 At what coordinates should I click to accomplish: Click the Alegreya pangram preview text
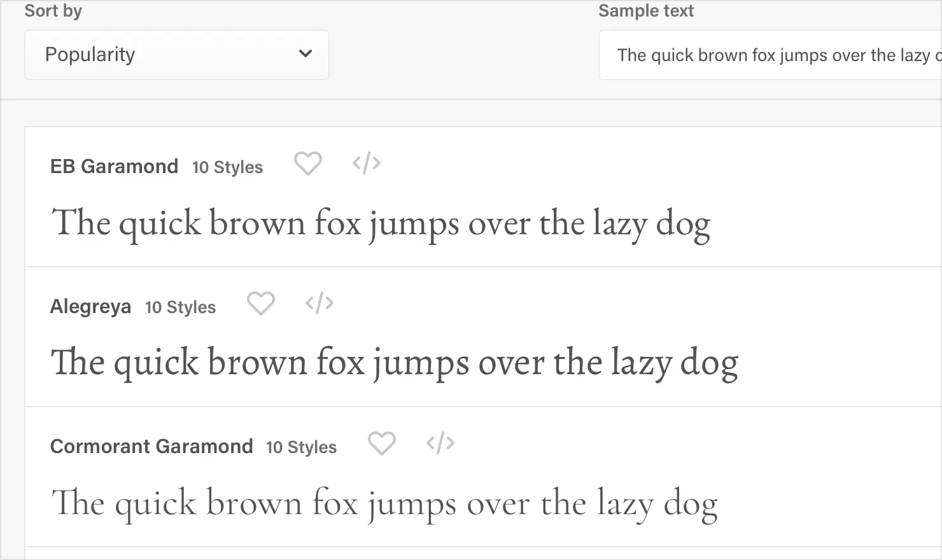pos(394,363)
